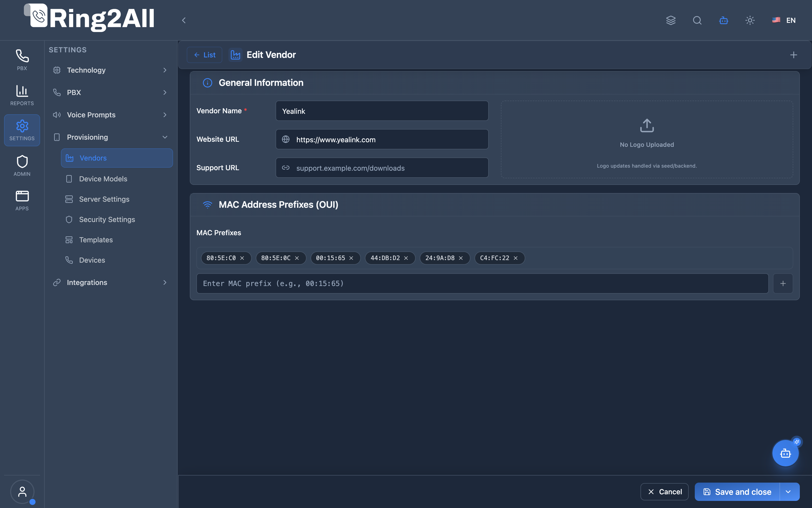Open the AI bot icon in header

[724, 20]
